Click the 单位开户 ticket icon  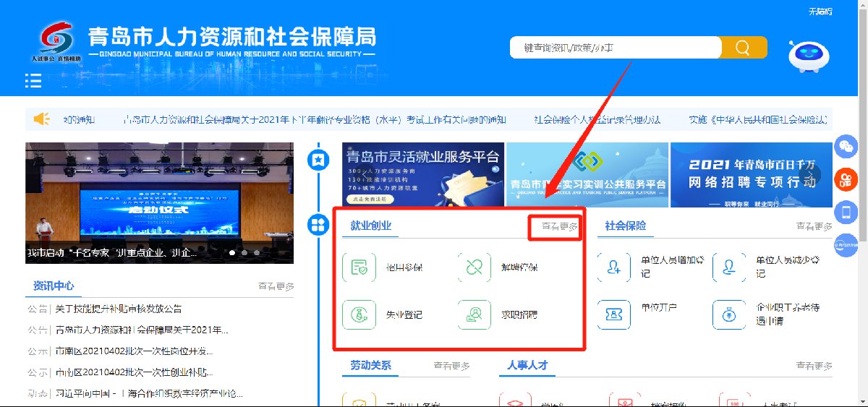614,314
